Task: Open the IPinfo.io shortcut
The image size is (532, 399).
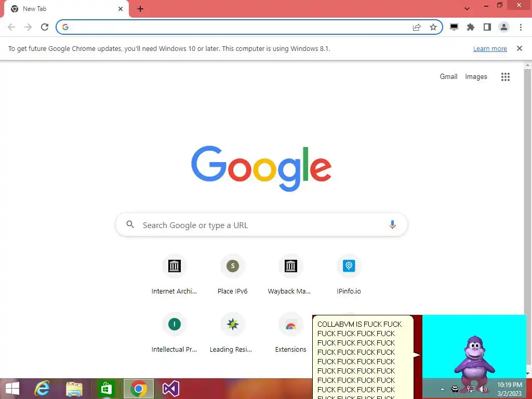Action: (x=349, y=275)
